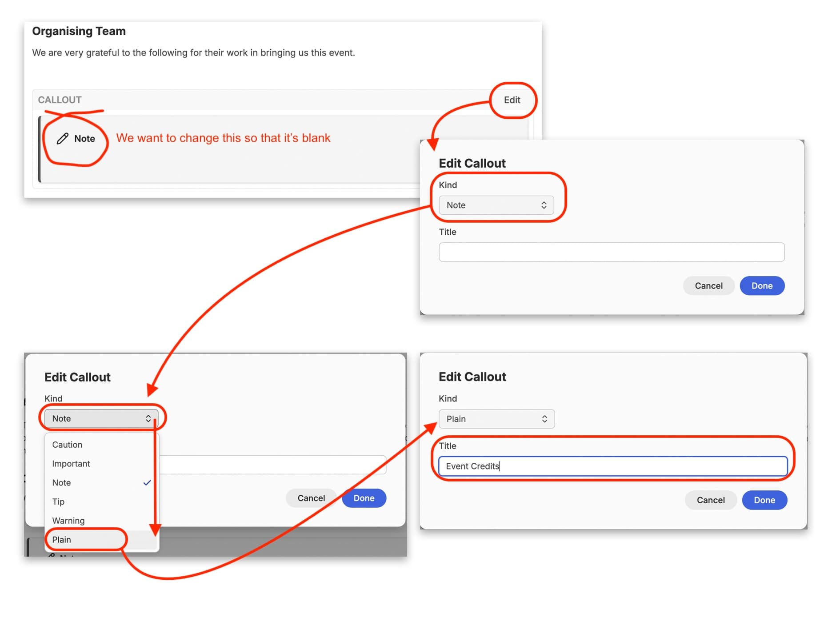Focus the Title field containing Event Credits
This screenshot has height=630, width=840.
point(612,466)
